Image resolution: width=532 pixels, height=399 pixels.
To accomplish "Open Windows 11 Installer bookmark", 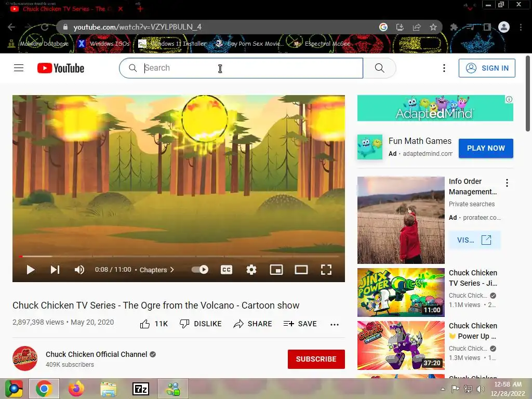I will [x=172, y=44].
